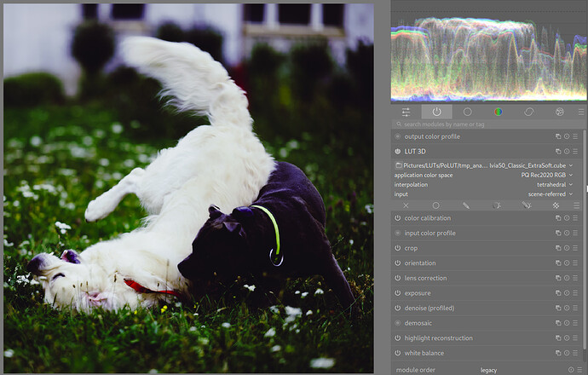Switch to the color modules group tab
Image resolution: width=588 pixels, height=375 pixels.
(x=498, y=112)
